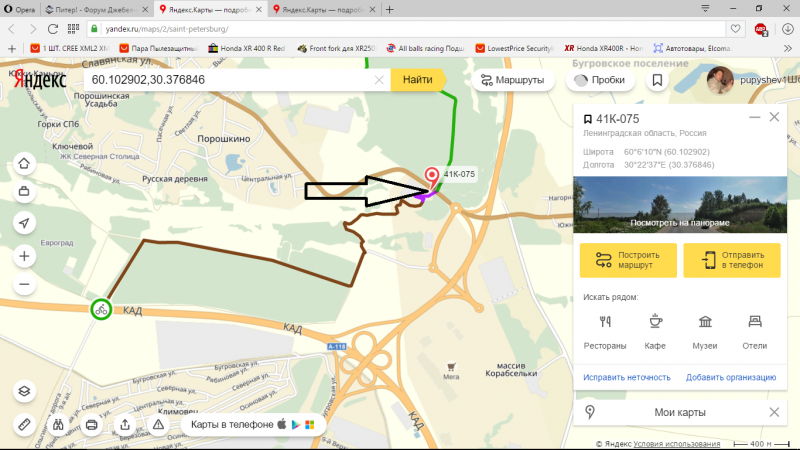The image size is (800, 450).
Task: Search nearby Museums icon
Action: (x=705, y=322)
